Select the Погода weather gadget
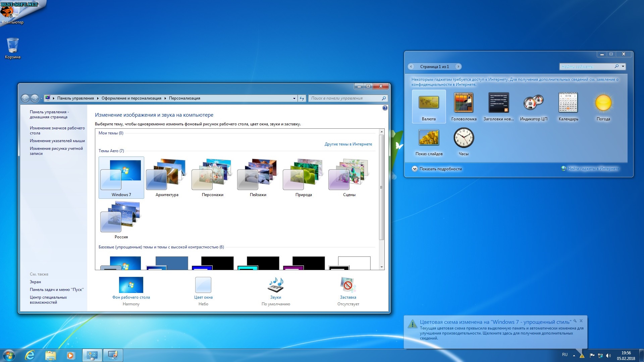The width and height of the screenshot is (644, 362). coord(603,103)
